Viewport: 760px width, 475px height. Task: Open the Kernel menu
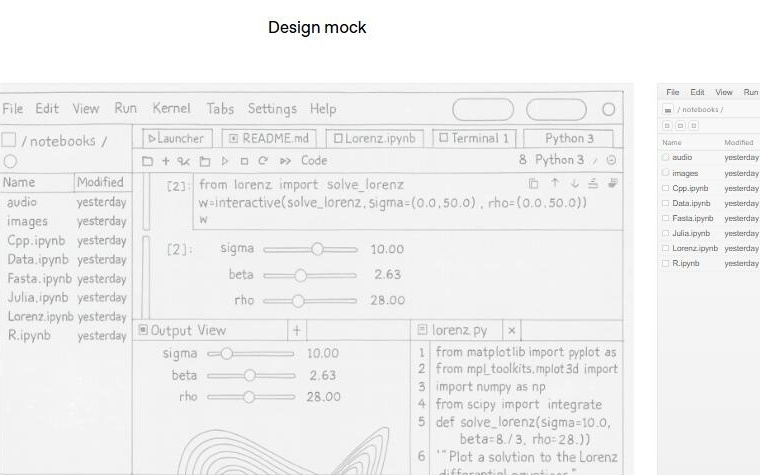(x=171, y=108)
